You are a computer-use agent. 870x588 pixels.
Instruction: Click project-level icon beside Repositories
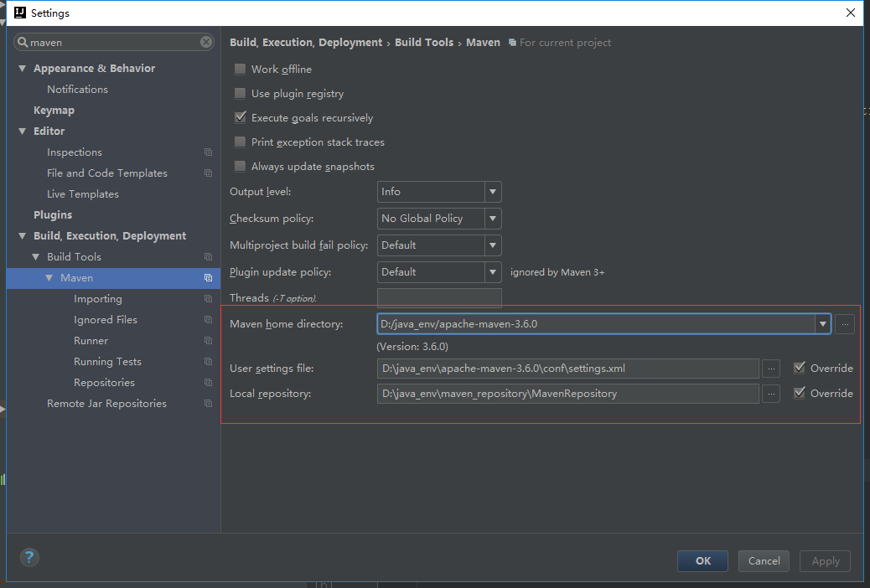coord(208,383)
